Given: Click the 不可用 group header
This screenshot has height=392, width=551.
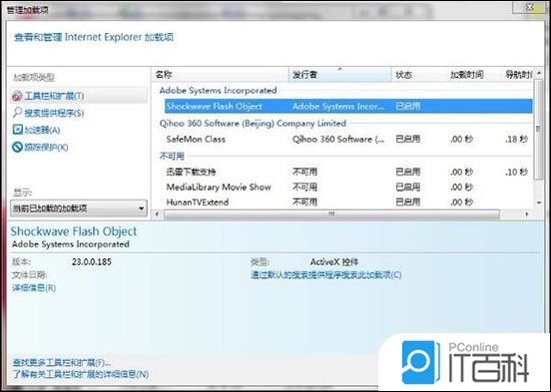Looking at the screenshot, I should click(172, 156).
